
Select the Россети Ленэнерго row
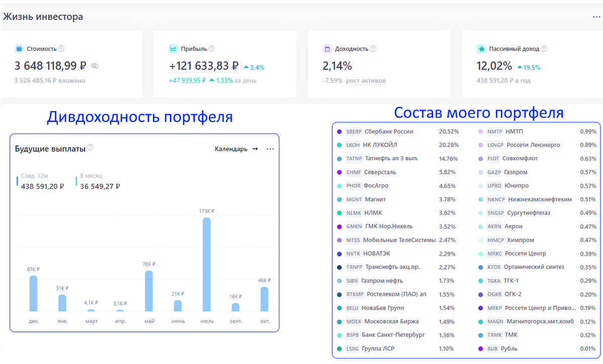[537, 145]
